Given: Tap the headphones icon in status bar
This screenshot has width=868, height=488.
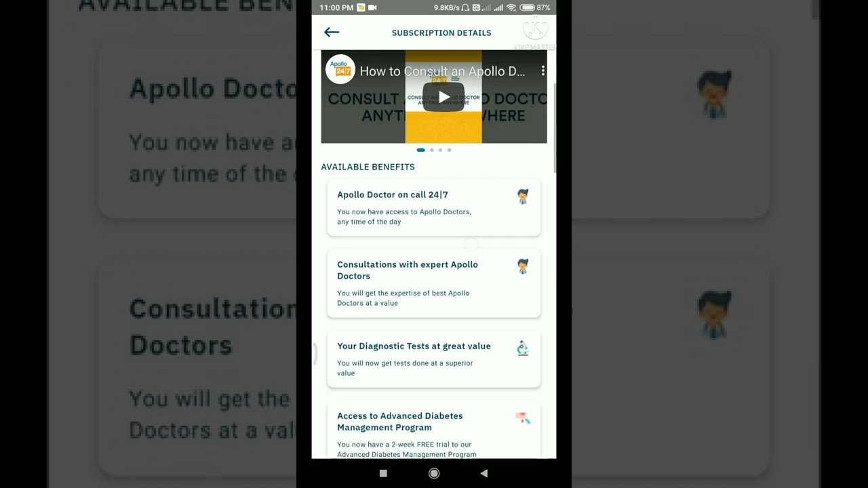Looking at the screenshot, I should [466, 7].
